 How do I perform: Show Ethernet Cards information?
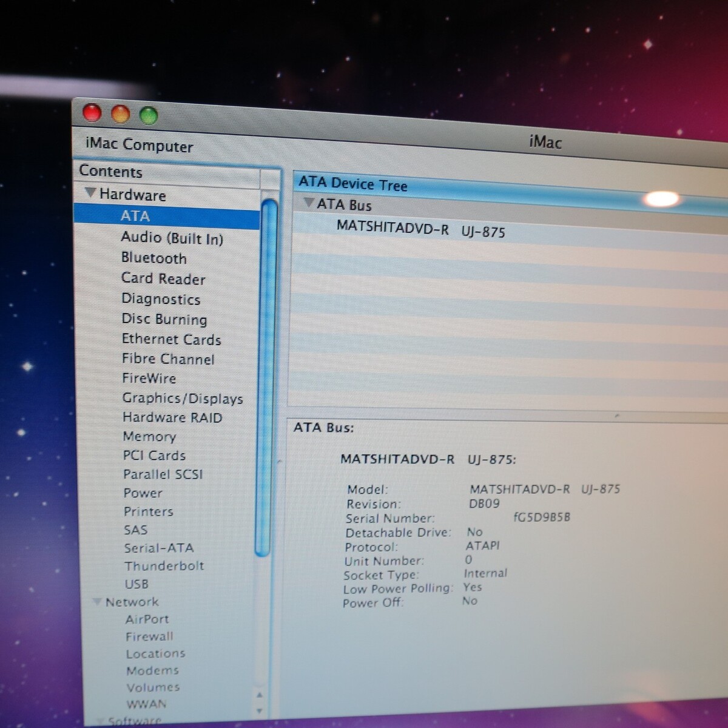pos(171,339)
